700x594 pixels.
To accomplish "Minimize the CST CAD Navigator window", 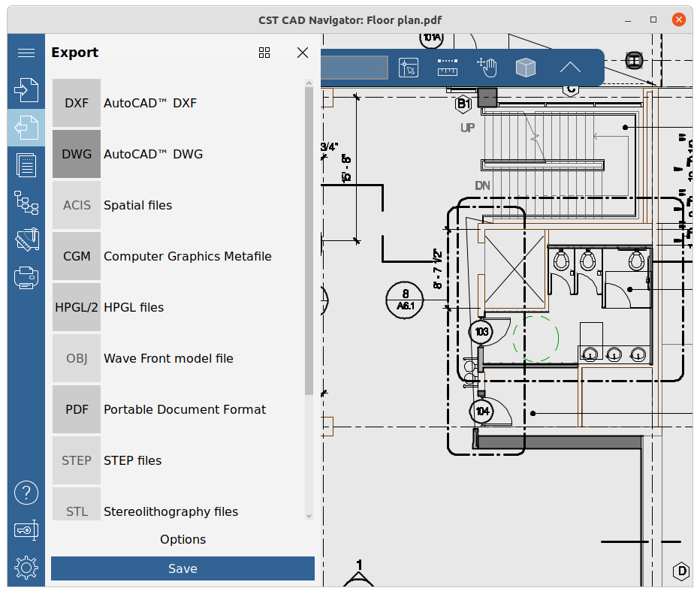I will (x=628, y=20).
